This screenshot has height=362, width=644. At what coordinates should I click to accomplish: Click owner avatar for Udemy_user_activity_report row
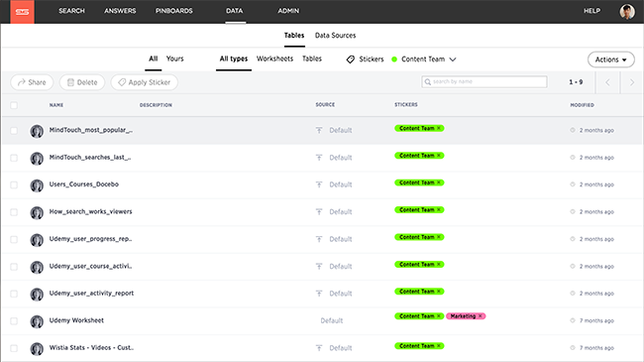37,295
